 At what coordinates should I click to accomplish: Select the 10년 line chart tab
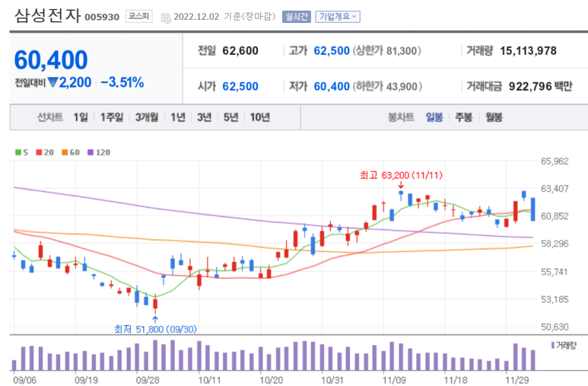coord(260,117)
